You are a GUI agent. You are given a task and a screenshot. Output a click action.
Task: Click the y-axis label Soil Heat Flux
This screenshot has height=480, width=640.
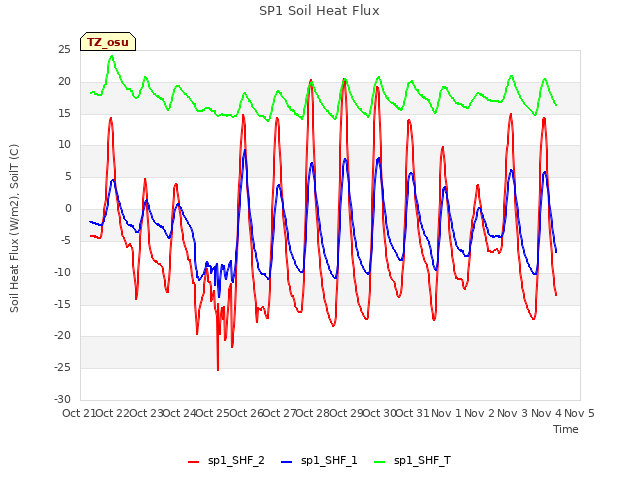coord(14,228)
